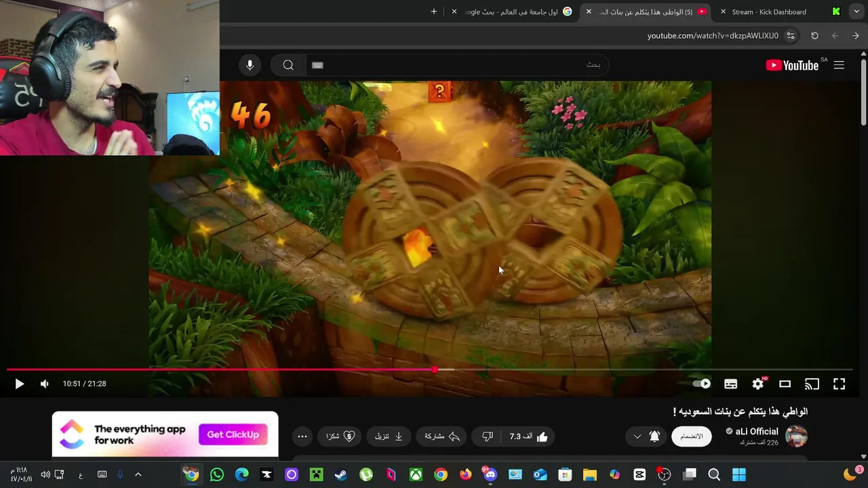Dislike the video with thumbs down

pyautogui.click(x=488, y=436)
